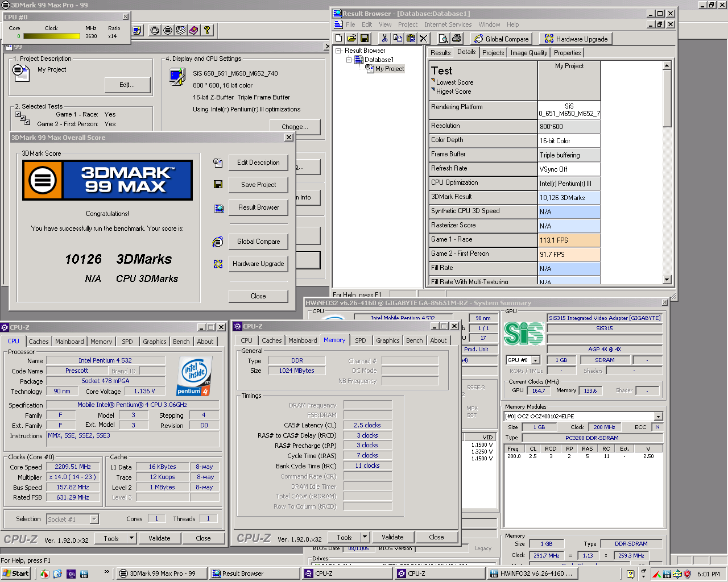Click the 3DMark 99 MAX logo banner
The width and height of the screenshot is (728, 582).
coord(107,180)
